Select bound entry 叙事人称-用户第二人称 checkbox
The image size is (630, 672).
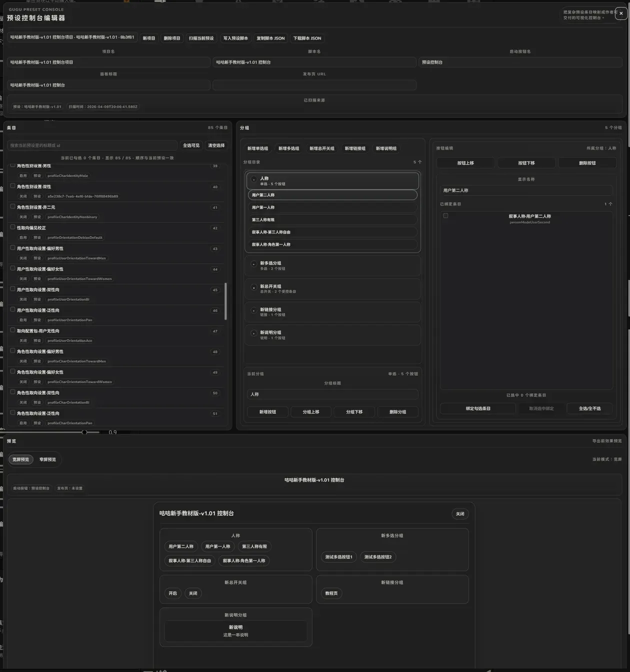pos(445,216)
